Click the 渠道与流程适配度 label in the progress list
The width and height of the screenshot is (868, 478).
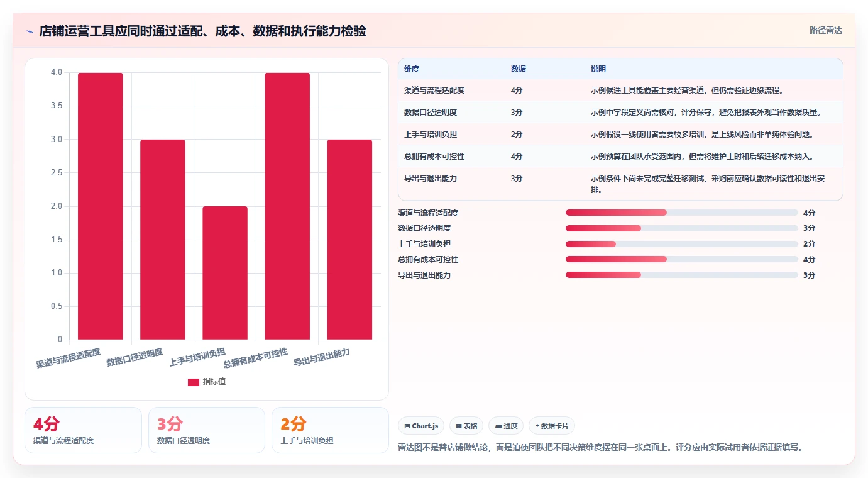(x=428, y=213)
